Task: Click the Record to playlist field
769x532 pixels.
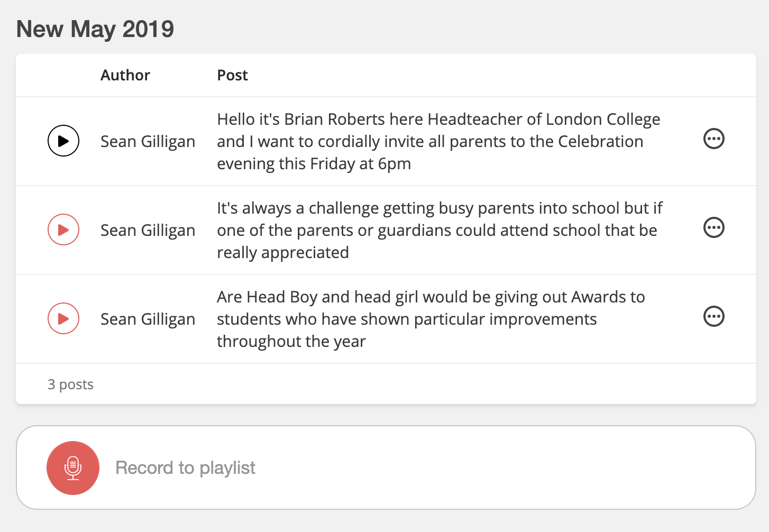Action: [423, 468]
